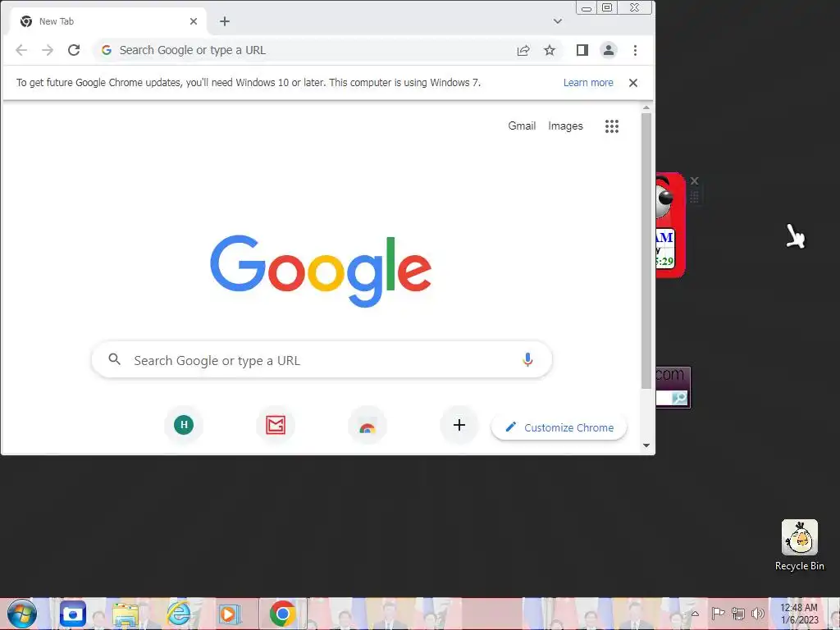Open Action Center flag icon
840x630 pixels.
click(718, 614)
